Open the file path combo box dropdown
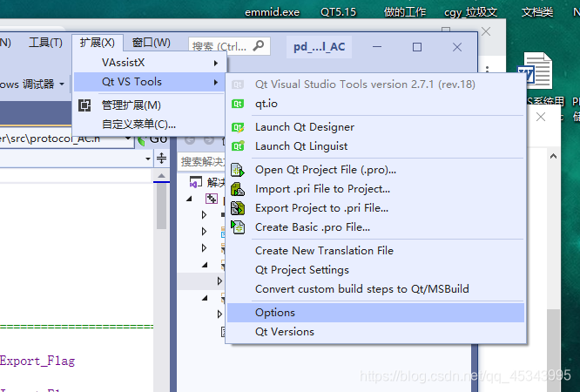 click(128, 139)
